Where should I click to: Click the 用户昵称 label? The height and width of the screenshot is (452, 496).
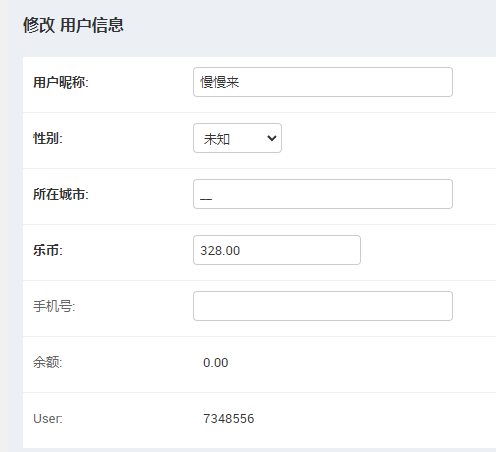(61, 82)
